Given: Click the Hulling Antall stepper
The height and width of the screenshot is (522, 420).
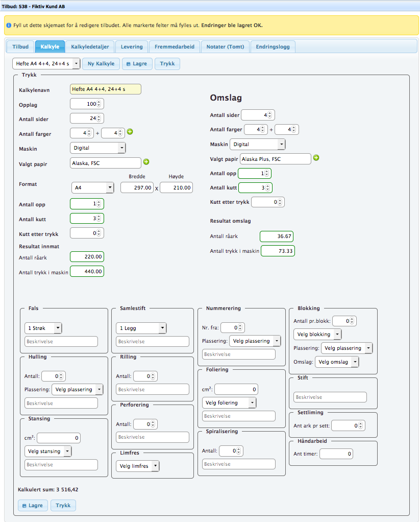Looking at the screenshot, I should (x=53, y=376).
